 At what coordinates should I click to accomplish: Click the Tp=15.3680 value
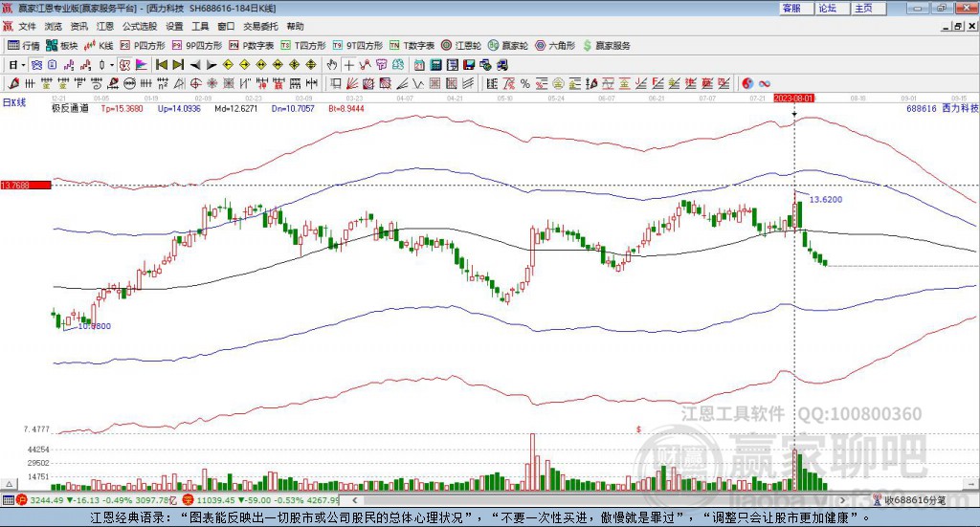[x=122, y=109]
